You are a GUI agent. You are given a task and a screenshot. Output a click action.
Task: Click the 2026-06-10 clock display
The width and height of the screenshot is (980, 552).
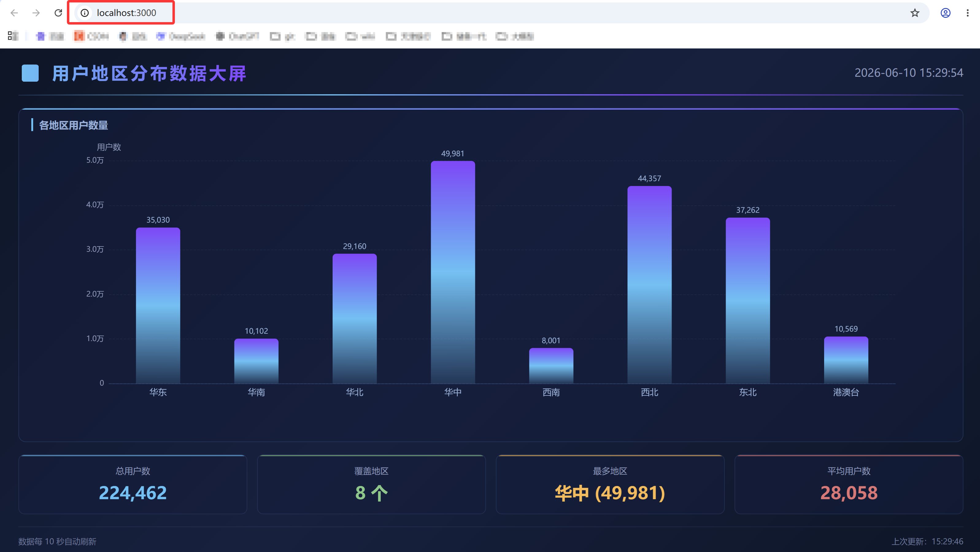pos(909,73)
